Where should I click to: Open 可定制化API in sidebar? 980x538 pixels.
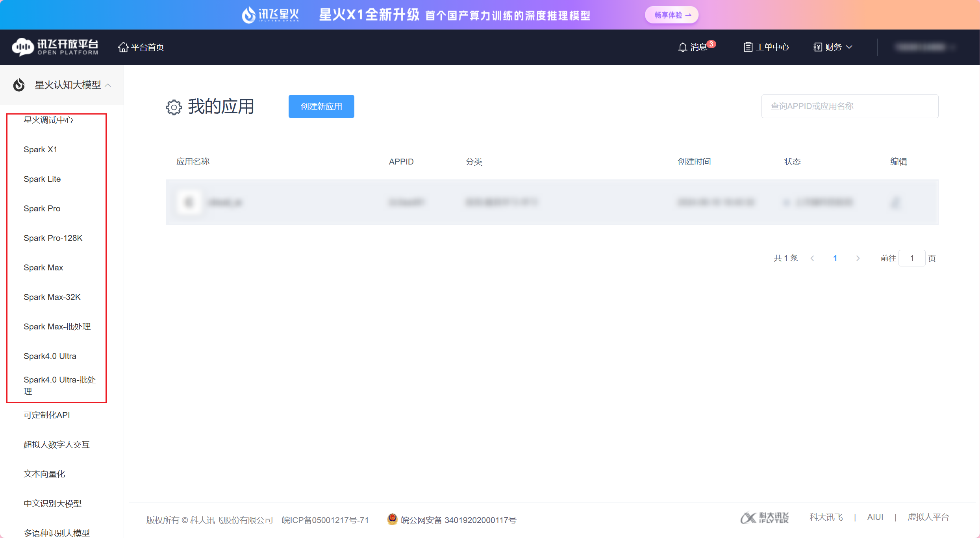click(x=46, y=415)
